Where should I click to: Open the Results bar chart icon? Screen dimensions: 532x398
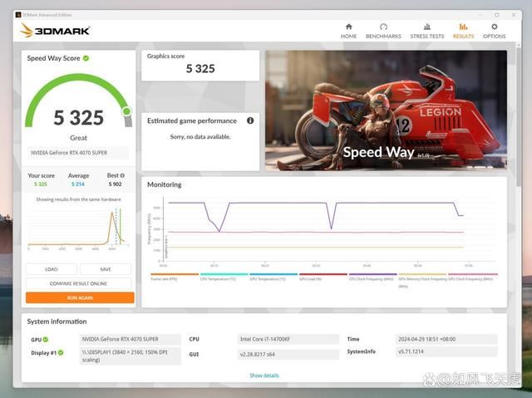click(463, 27)
